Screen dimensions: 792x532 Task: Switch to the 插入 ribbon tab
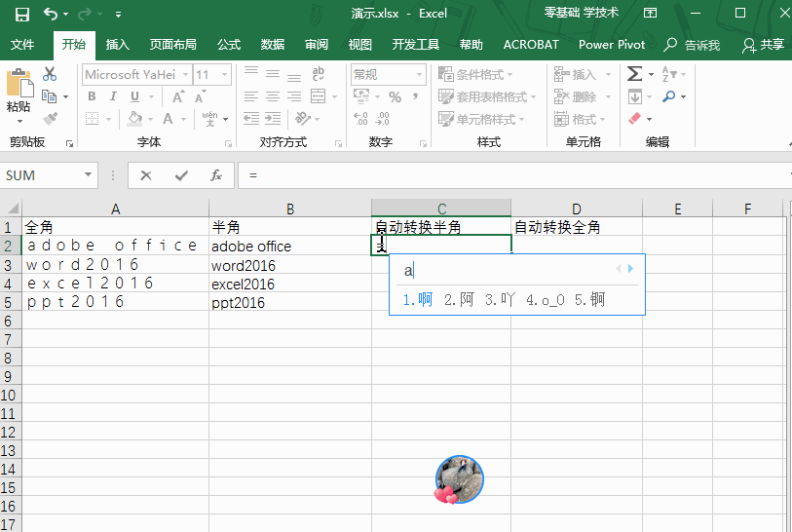117,45
